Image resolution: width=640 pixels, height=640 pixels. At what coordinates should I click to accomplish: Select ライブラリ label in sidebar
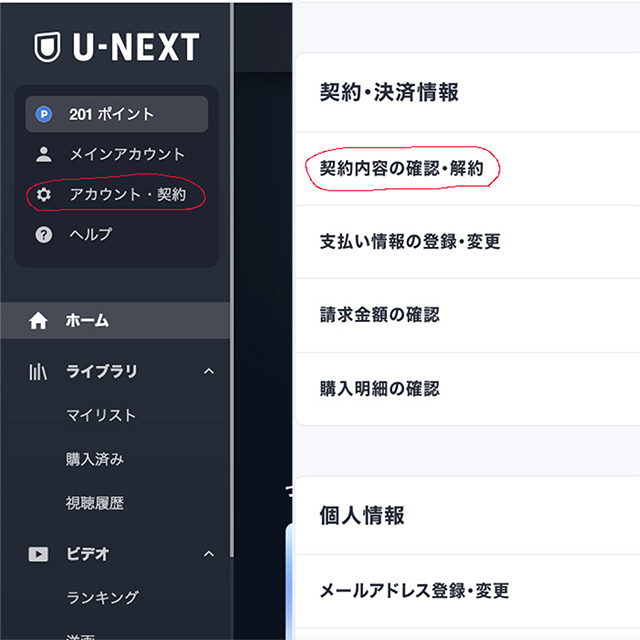click(102, 371)
